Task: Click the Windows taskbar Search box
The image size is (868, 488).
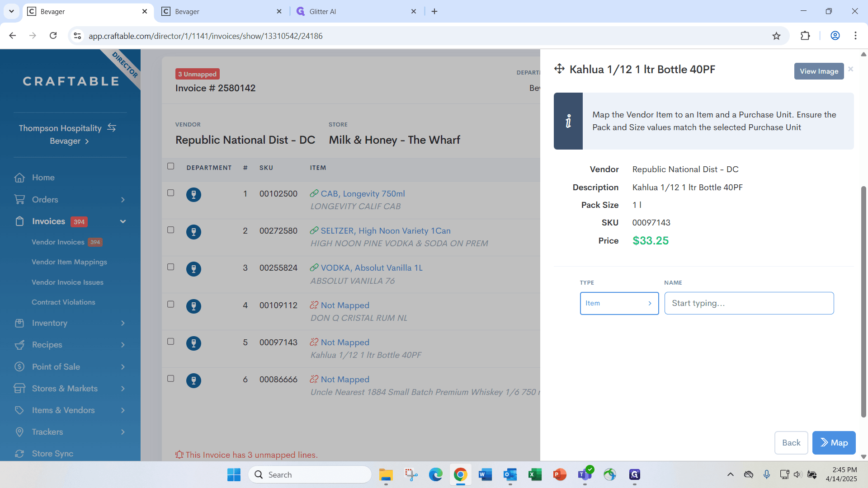Action: tap(310, 475)
